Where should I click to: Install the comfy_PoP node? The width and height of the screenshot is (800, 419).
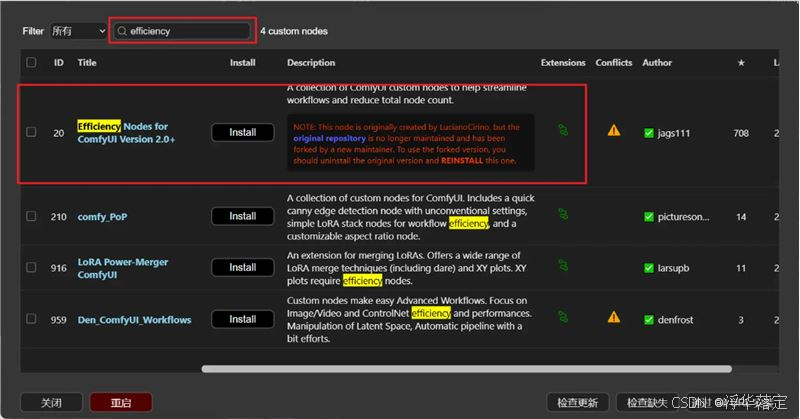pos(242,216)
